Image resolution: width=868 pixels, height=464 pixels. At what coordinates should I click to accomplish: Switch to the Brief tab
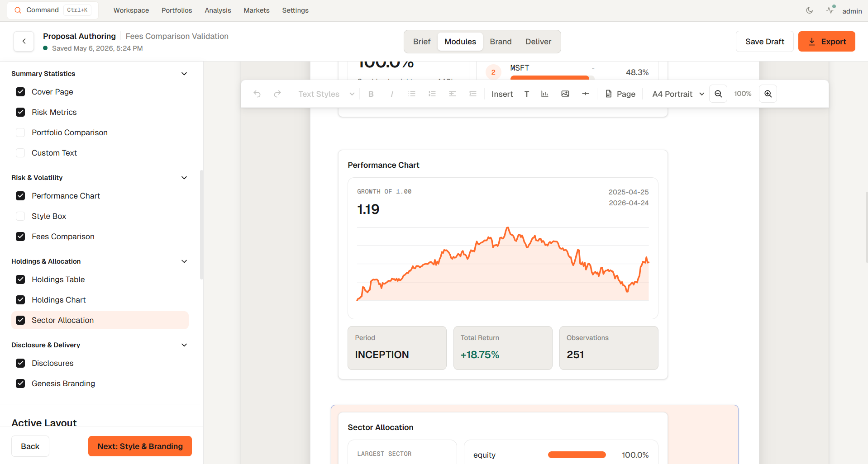[422, 42]
